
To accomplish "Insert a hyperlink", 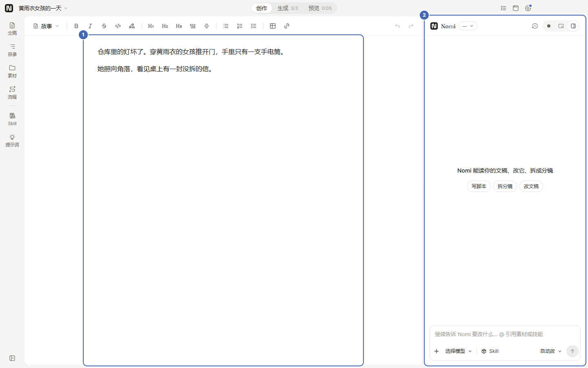I will pos(287,26).
